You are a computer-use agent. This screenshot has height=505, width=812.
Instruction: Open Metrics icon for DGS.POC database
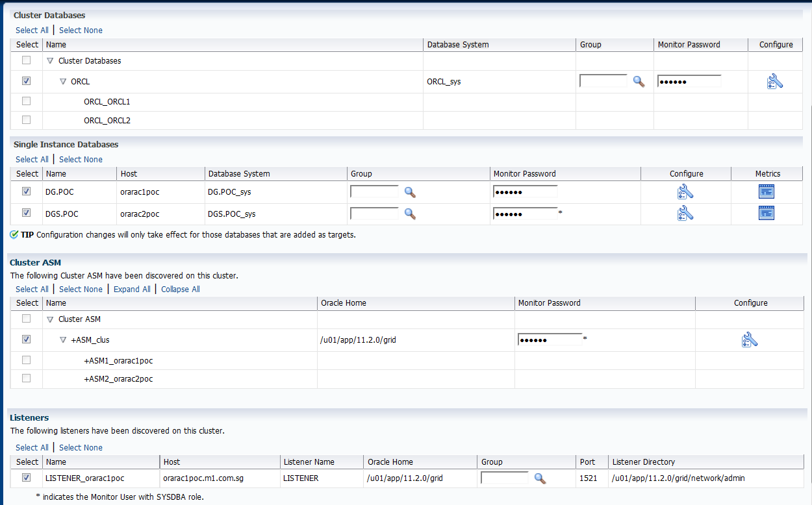pos(767,213)
